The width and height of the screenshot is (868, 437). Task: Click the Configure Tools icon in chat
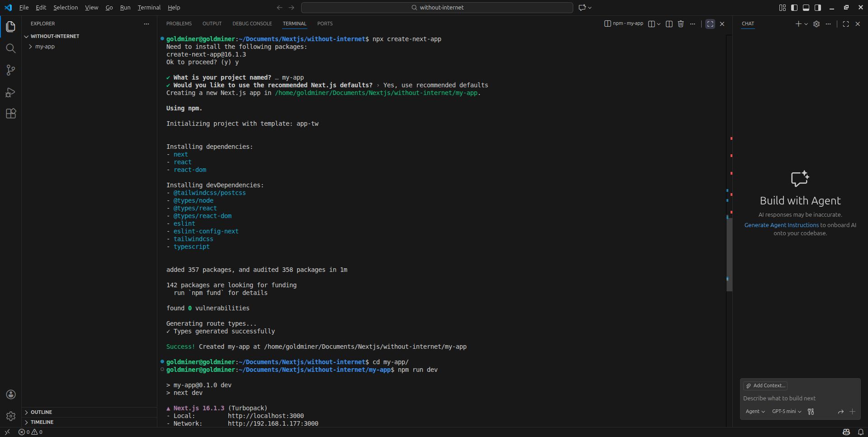tap(811, 412)
